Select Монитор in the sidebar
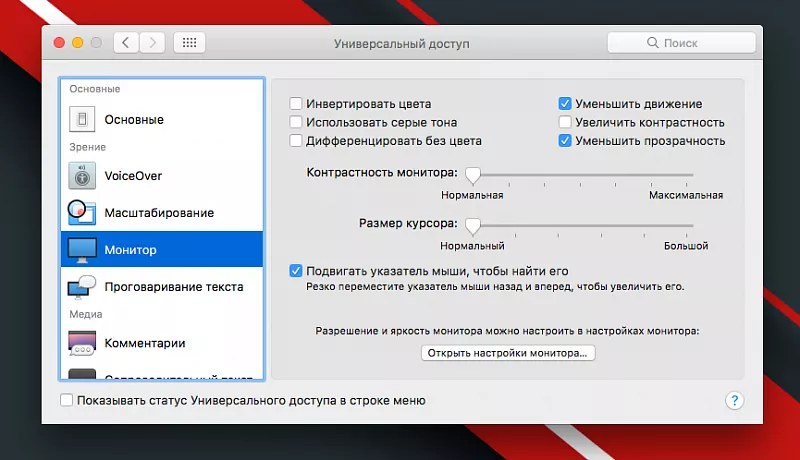This screenshot has width=800, height=460. coord(162,249)
